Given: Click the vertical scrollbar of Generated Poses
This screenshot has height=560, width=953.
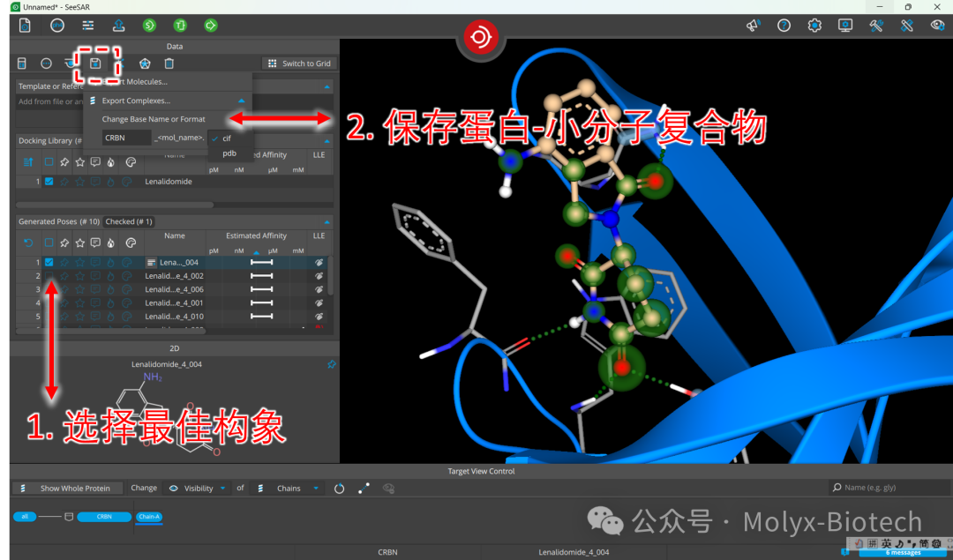Looking at the screenshot, I should pyautogui.click(x=331, y=276).
